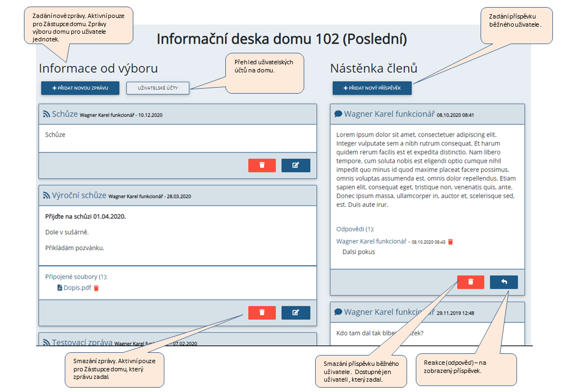Screen dimensions: 566x392
Task: Delete the Výroční schůze message
Action: (262, 313)
